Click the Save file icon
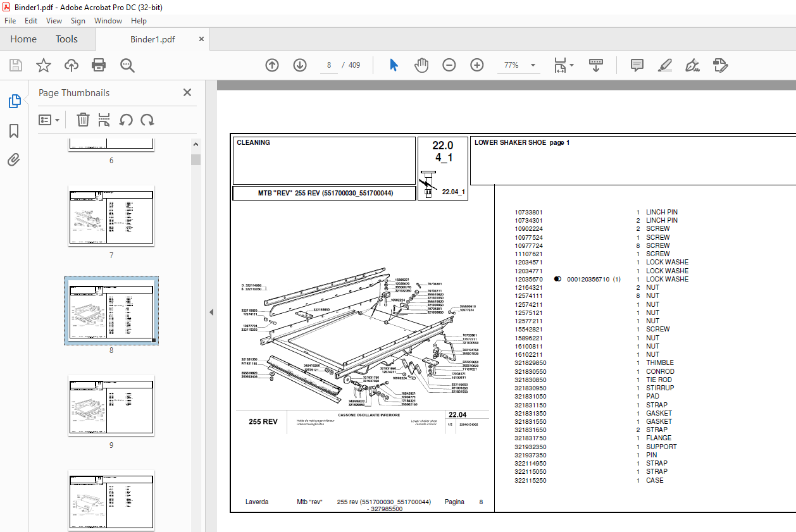Screen dimensions: 796x532 tap(16, 65)
